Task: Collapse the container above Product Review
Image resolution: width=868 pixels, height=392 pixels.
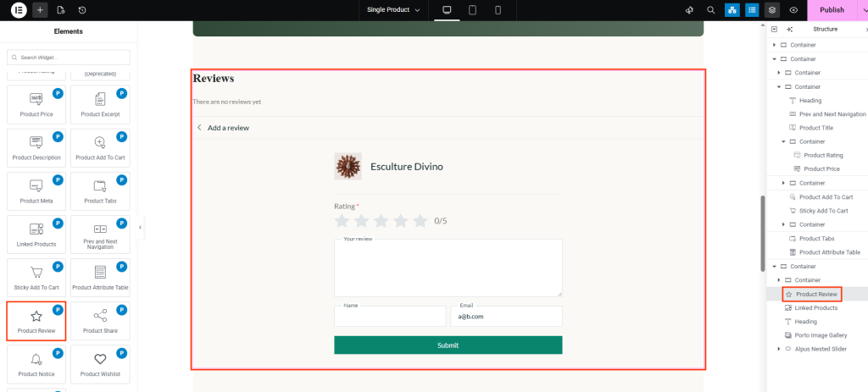Action: 774,266
